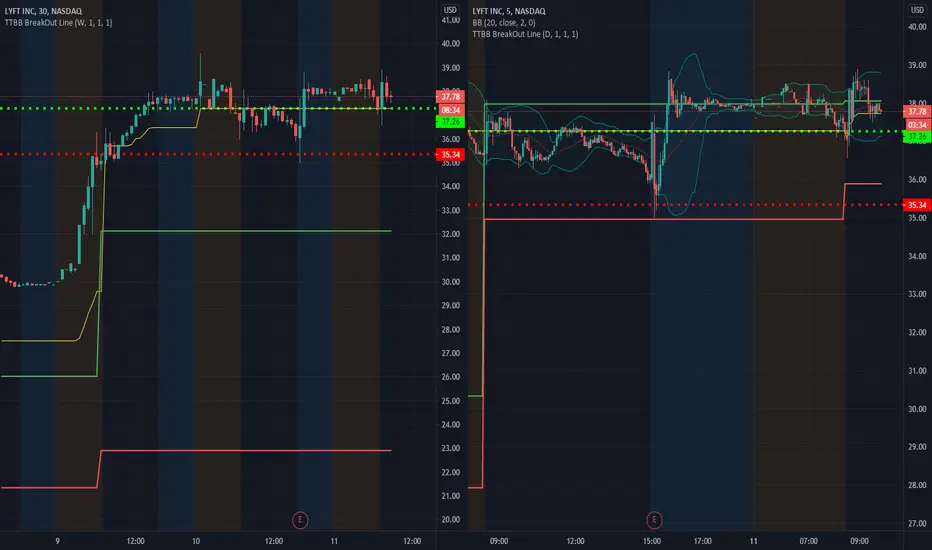Click date label 11 on the 30-minute time axis
This screenshot has height=550, width=932.
334,541
